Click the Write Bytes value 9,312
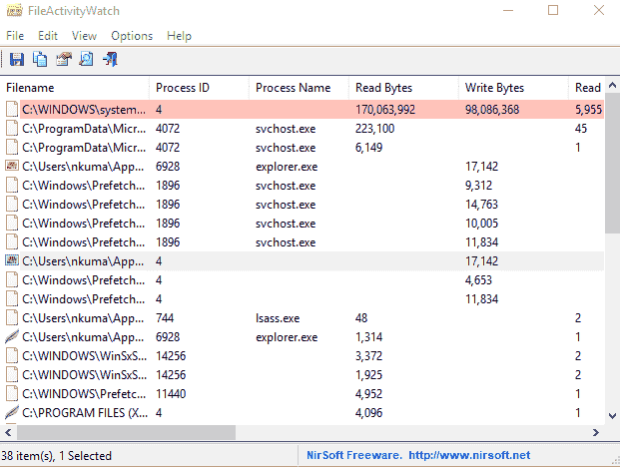The height and width of the screenshot is (467, 620). point(478,185)
